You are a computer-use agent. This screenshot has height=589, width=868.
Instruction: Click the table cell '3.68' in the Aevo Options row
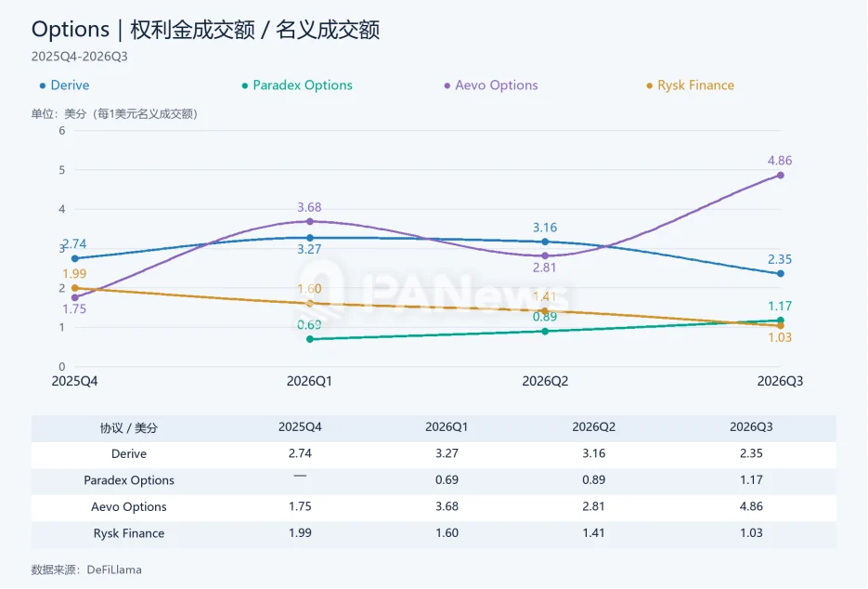pyautogui.click(x=447, y=507)
